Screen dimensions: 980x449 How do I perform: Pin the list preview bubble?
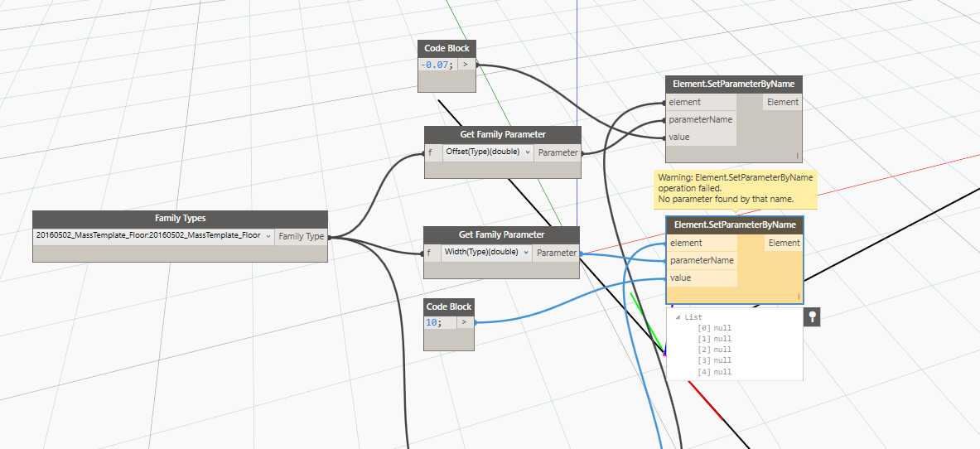(811, 317)
